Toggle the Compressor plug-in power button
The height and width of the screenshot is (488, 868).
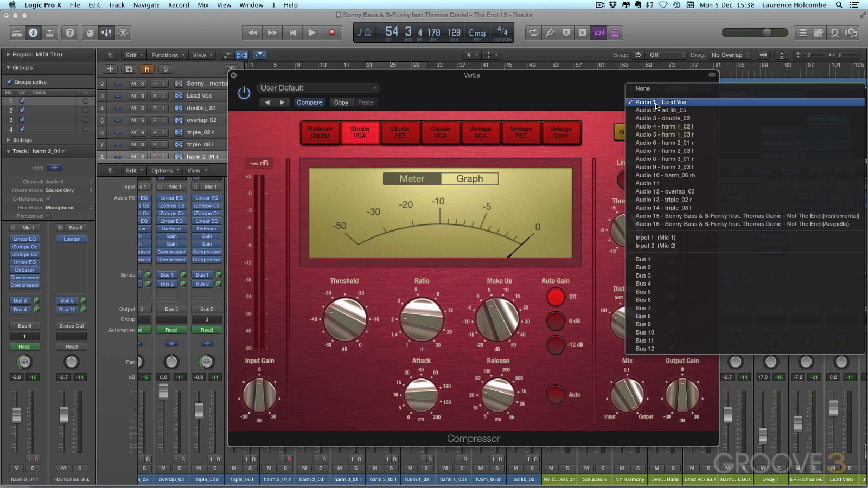coord(244,93)
